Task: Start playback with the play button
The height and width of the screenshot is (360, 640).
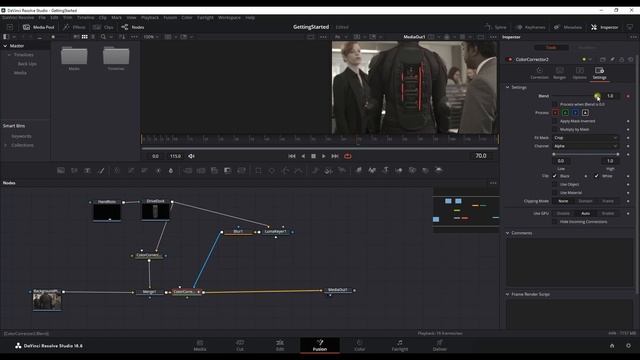Action: point(324,156)
